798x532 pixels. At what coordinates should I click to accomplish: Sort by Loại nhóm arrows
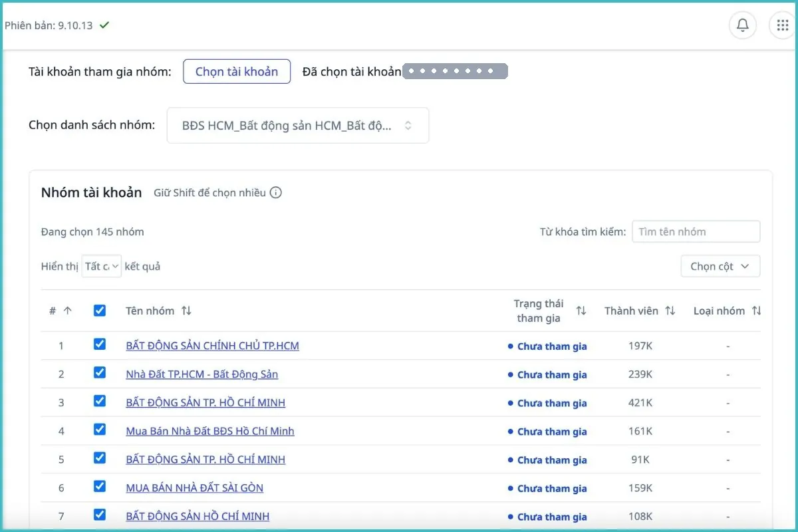click(756, 311)
